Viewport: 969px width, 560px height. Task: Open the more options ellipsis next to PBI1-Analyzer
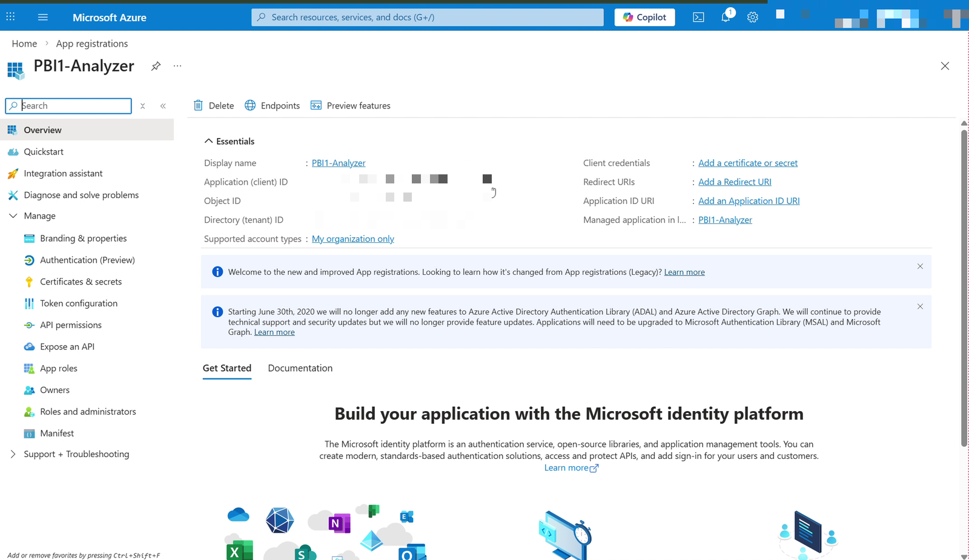click(x=177, y=66)
